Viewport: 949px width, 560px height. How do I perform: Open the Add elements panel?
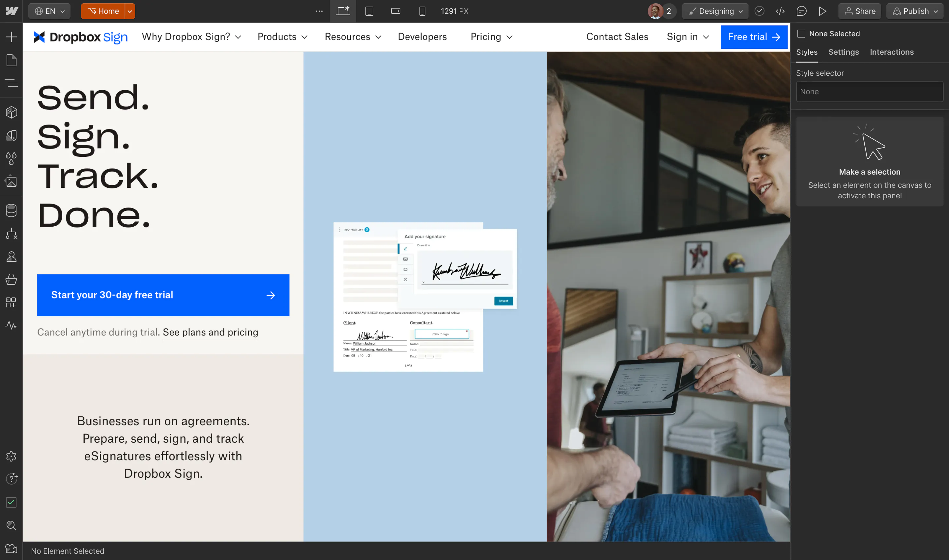[x=11, y=37]
